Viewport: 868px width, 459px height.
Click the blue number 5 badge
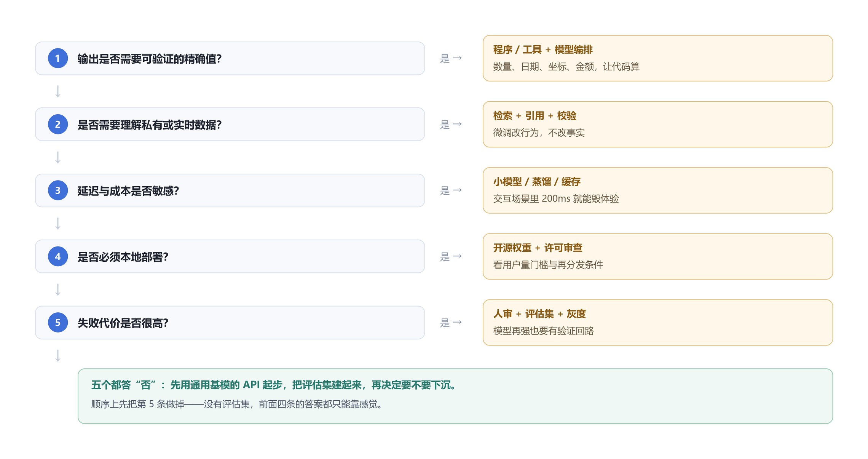click(x=58, y=323)
